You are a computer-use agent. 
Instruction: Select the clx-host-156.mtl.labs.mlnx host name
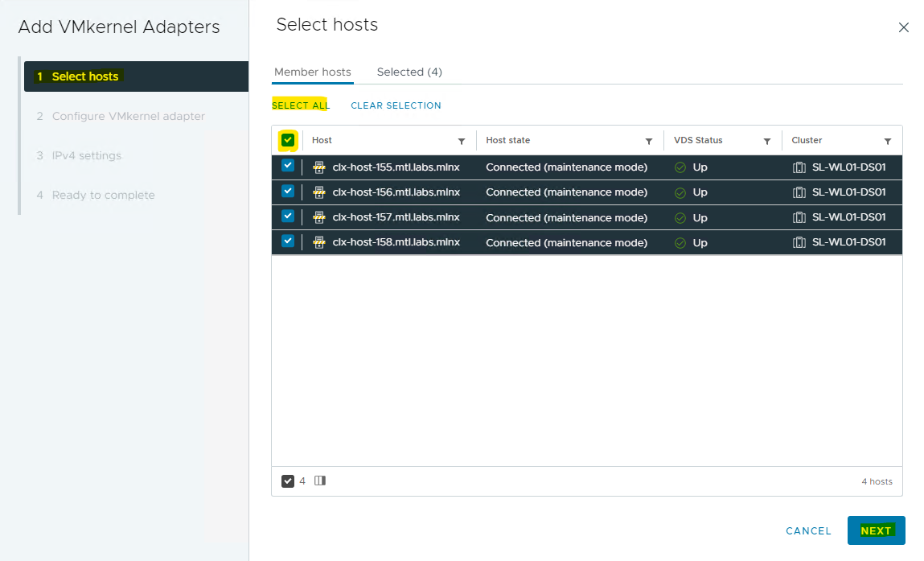[396, 192]
